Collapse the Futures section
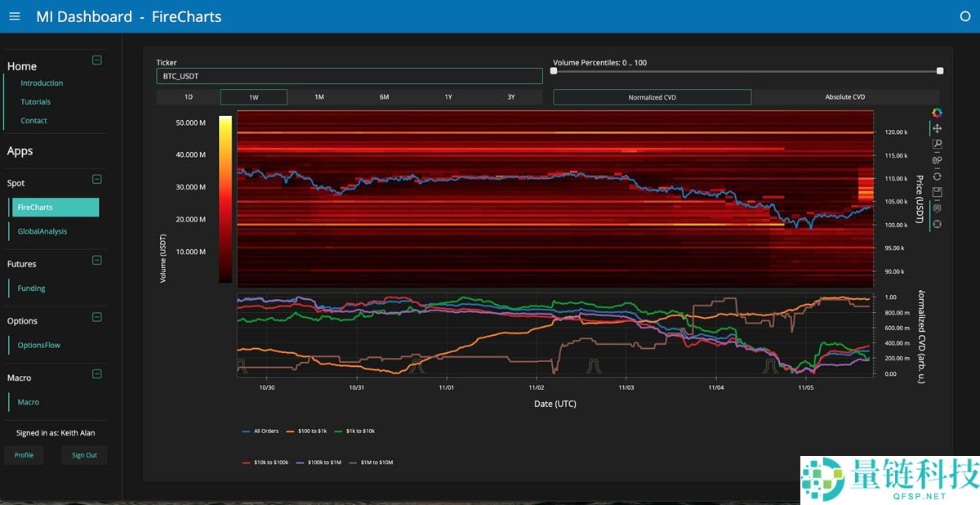The width and height of the screenshot is (980, 505). (96, 260)
